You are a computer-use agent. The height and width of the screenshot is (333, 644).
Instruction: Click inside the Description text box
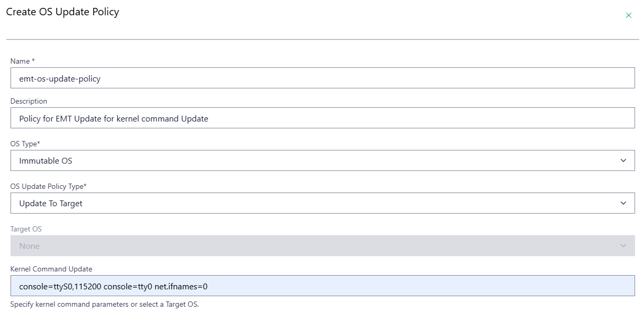pos(322,118)
